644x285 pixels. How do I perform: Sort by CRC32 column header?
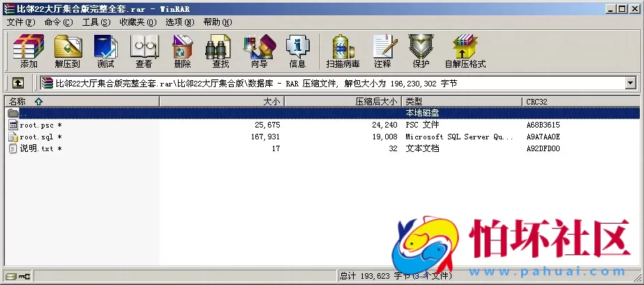tap(581, 101)
